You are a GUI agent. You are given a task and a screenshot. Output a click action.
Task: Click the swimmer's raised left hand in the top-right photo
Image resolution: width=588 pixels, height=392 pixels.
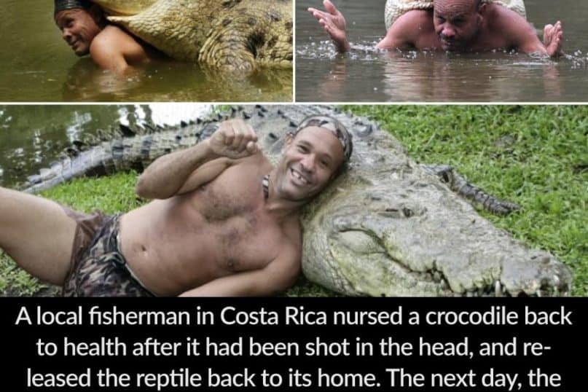point(330,24)
